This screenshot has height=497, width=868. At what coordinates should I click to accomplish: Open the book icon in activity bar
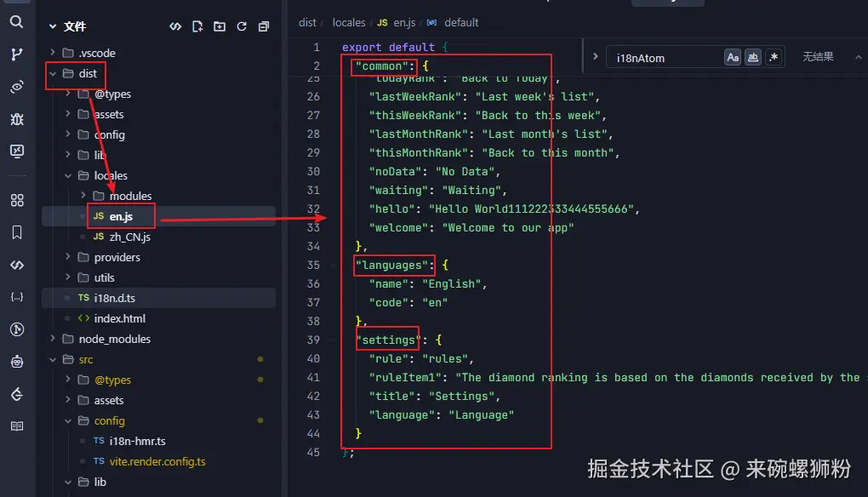17,426
